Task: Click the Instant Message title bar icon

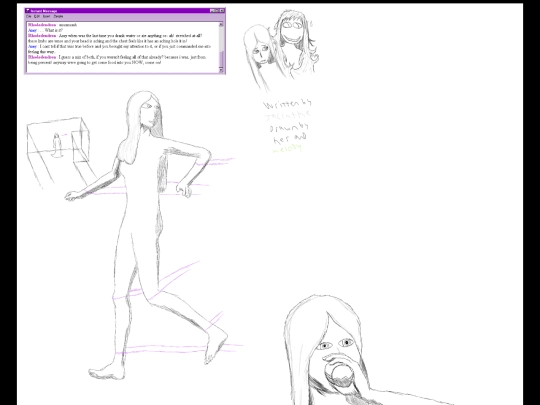Action: [x=28, y=11]
